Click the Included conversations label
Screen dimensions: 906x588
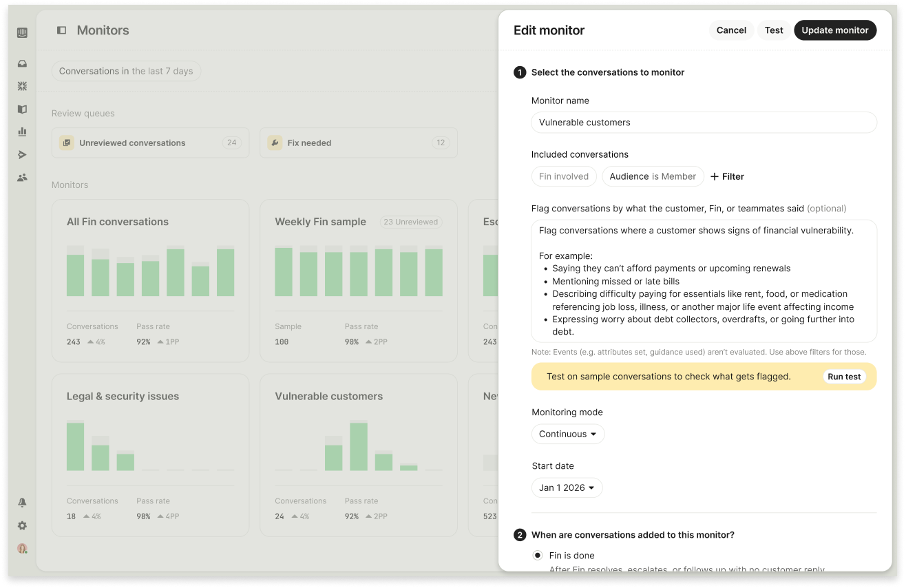click(580, 154)
